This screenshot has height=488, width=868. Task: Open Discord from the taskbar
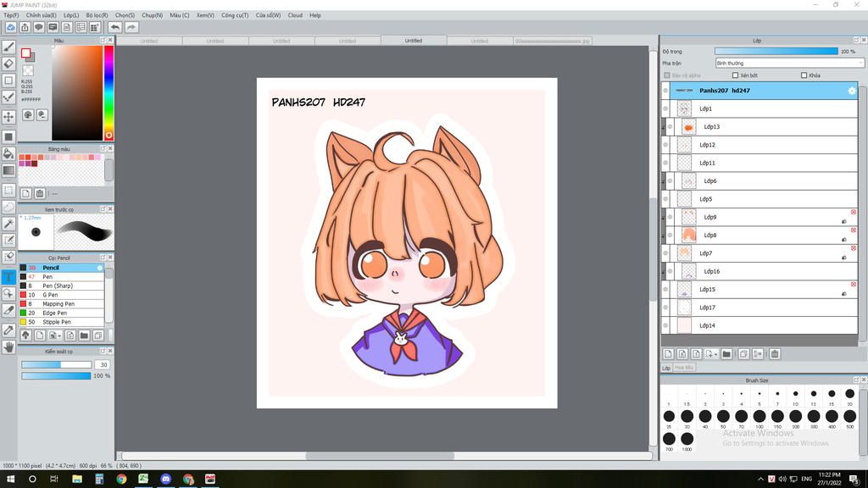point(165,480)
